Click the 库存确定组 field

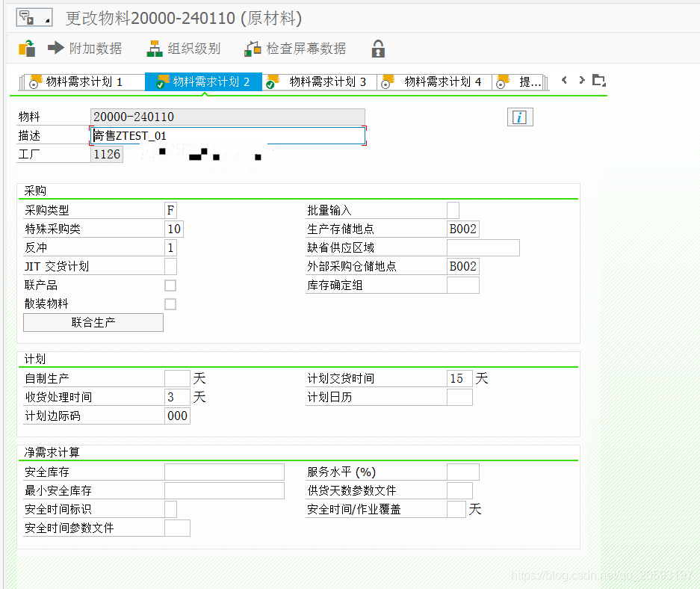463,286
